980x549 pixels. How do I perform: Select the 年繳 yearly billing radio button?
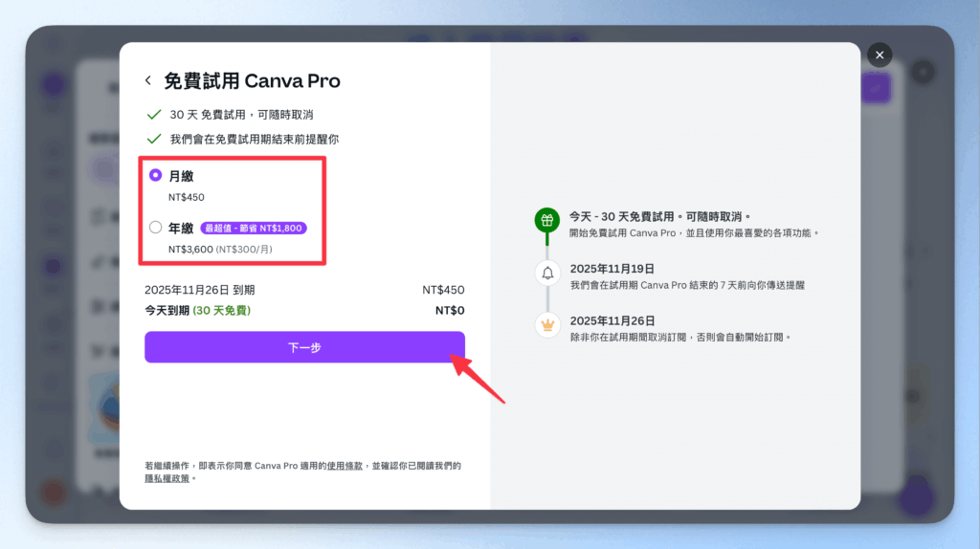tap(156, 228)
